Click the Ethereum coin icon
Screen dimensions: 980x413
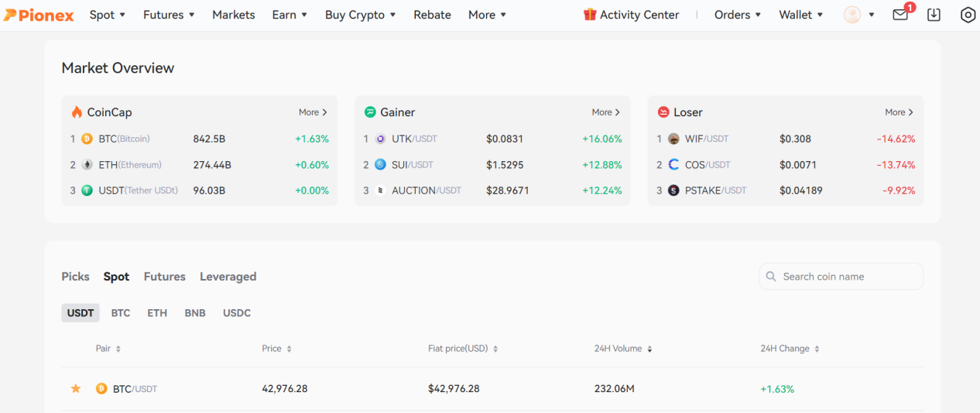click(x=87, y=164)
